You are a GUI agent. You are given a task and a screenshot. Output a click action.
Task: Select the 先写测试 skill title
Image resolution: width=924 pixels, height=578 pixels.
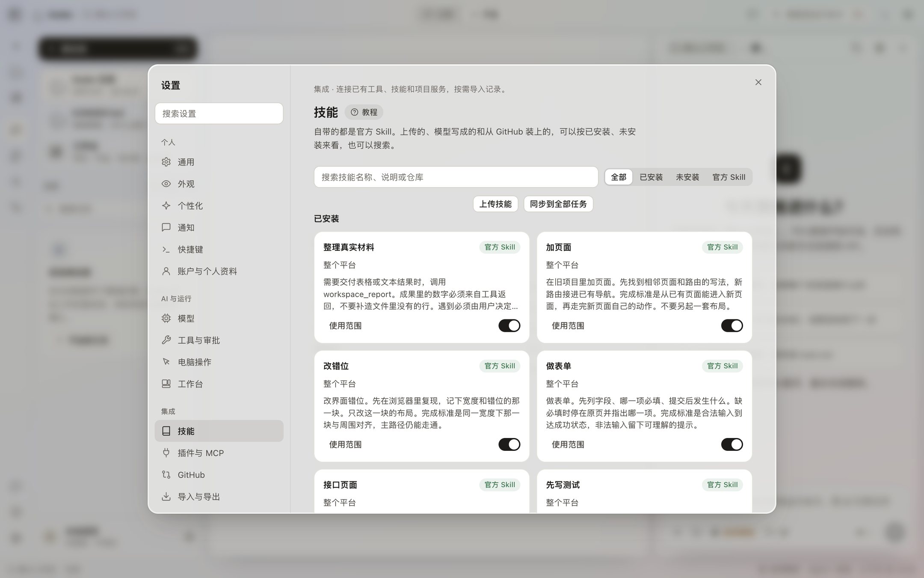click(563, 485)
